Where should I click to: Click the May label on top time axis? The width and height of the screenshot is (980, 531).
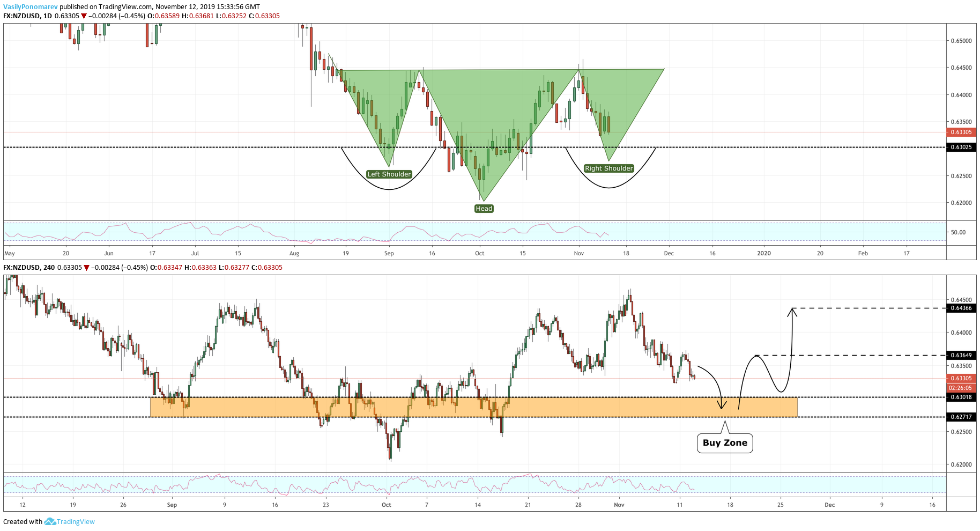tap(10, 253)
